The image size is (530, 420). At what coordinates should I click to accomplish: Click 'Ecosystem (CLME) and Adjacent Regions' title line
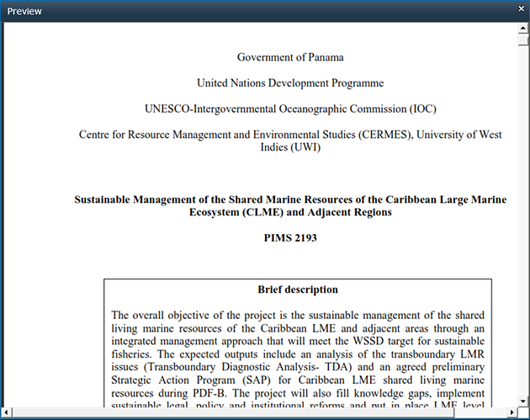click(290, 212)
